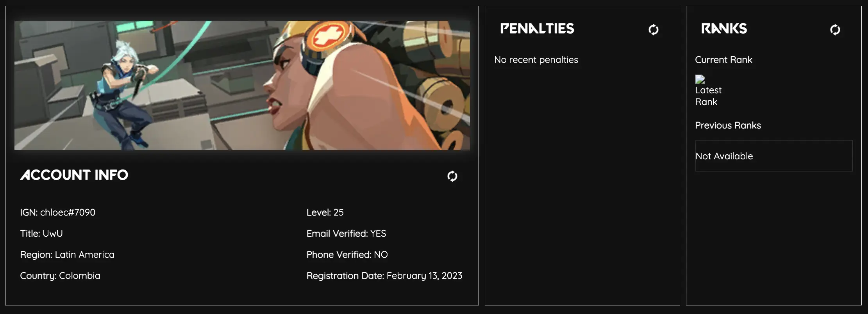Click the Country Colombia entry

[x=60, y=276]
